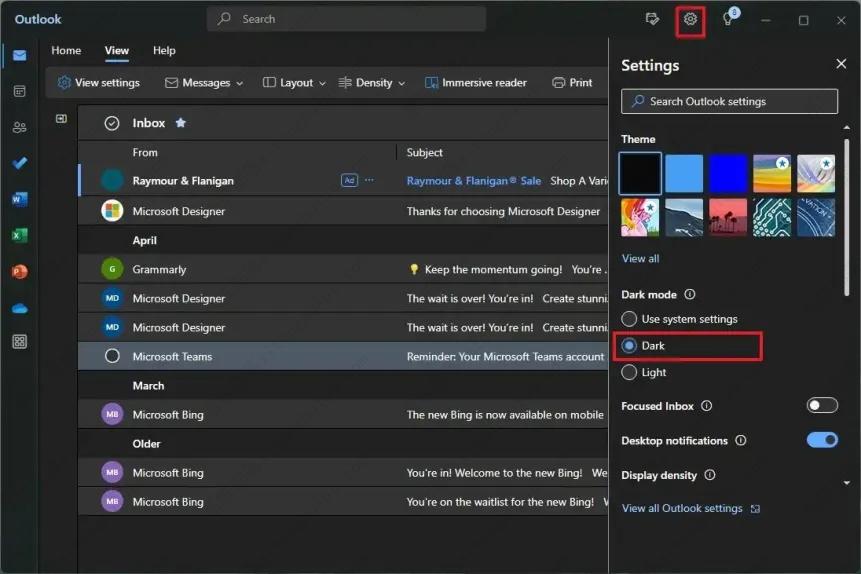Choose the pastel ribbons theme
Screen dimensions: 861x574
coord(815,174)
